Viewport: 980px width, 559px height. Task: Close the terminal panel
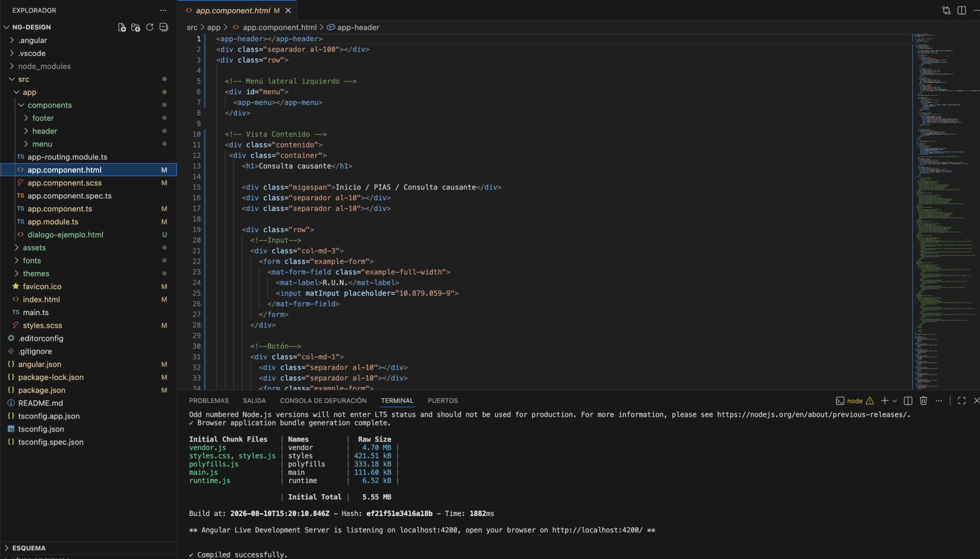[976, 400]
